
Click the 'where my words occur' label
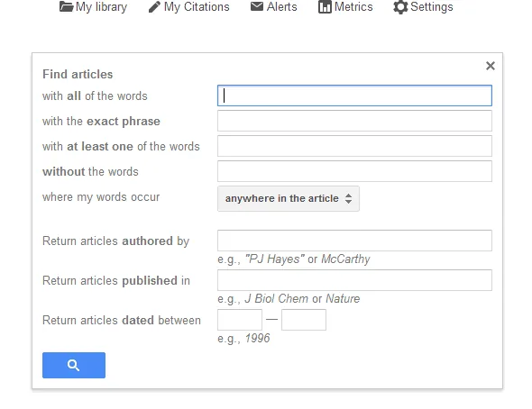tap(101, 197)
